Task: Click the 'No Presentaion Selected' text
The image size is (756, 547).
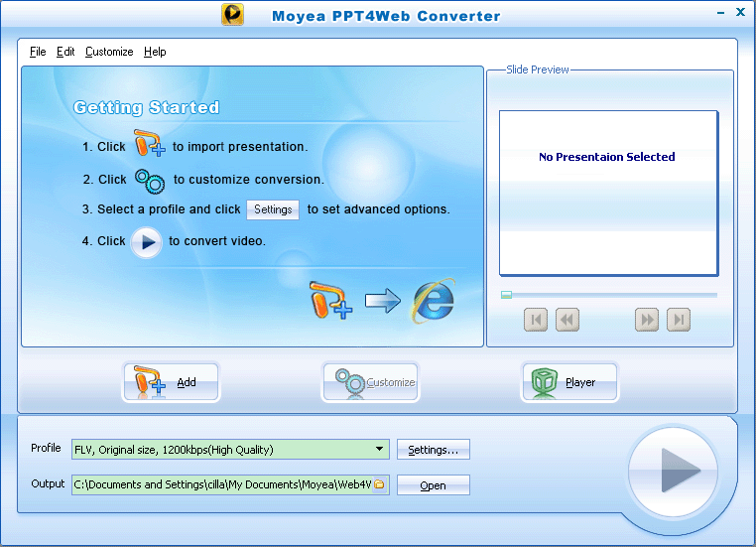Action: [x=607, y=157]
